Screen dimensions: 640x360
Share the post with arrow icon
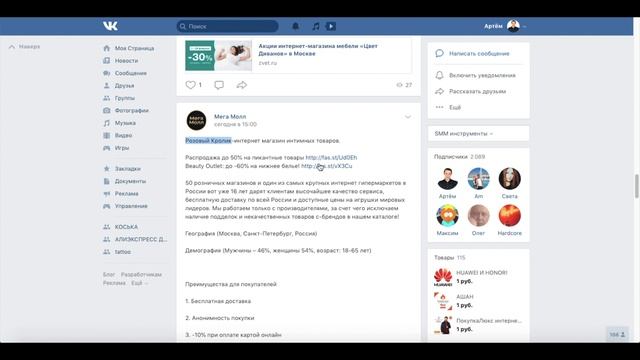242,85
